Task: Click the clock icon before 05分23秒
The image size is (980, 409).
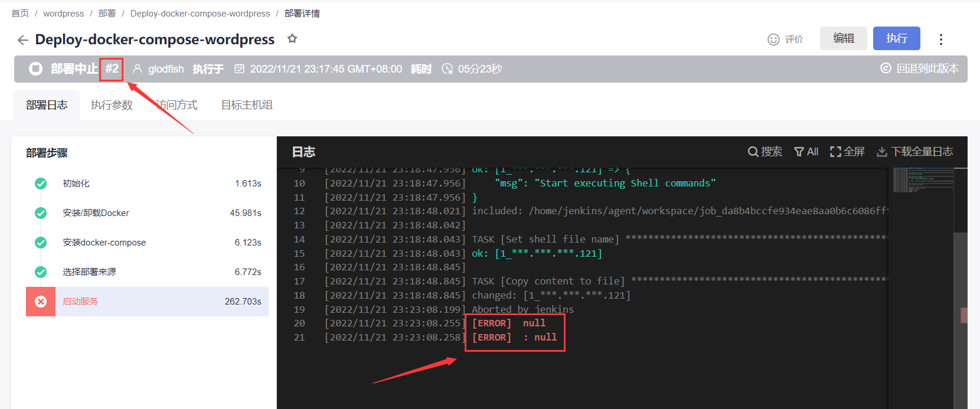Action: pyautogui.click(x=447, y=69)
